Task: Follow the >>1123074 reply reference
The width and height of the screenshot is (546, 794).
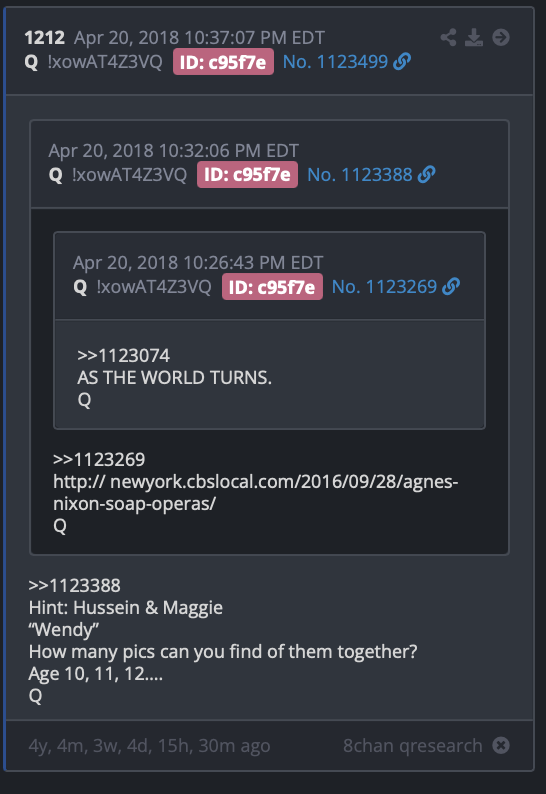Action: pos(124,355)
